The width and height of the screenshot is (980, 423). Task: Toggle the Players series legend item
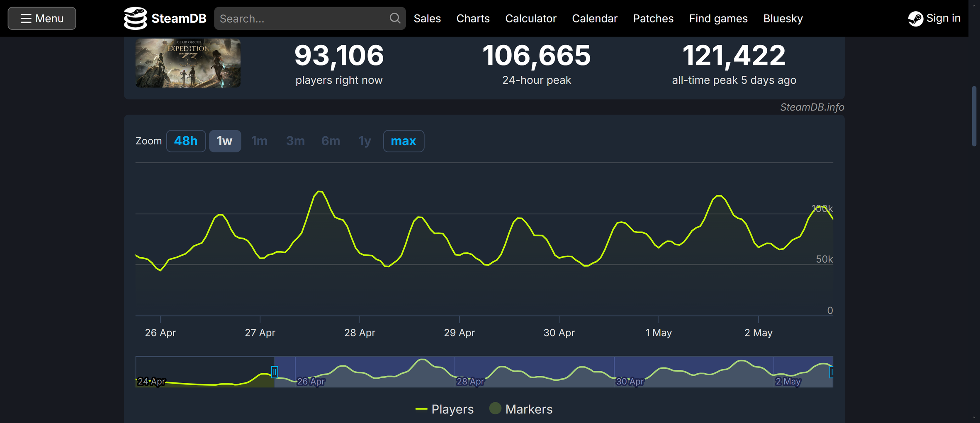(444, 409)
